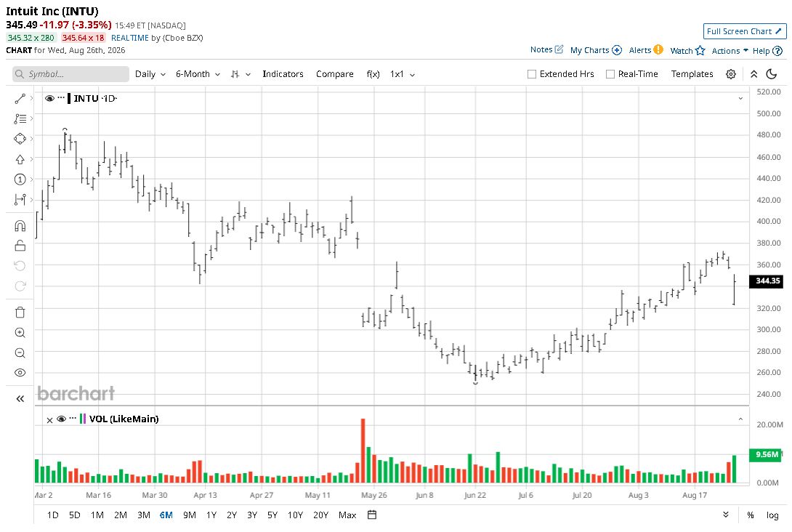Enable Extended Hrs checkbox

532,74
